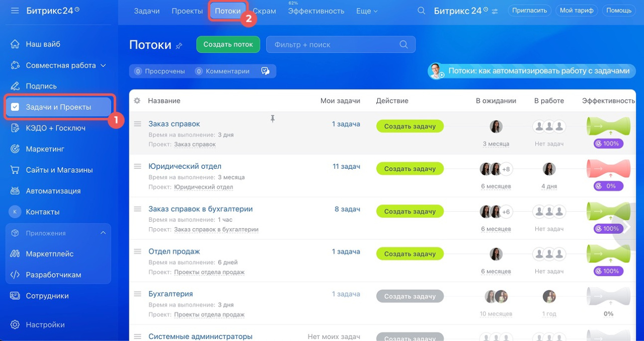
Task: Create task in Юридический отдел row
Action: pos(410,169)
